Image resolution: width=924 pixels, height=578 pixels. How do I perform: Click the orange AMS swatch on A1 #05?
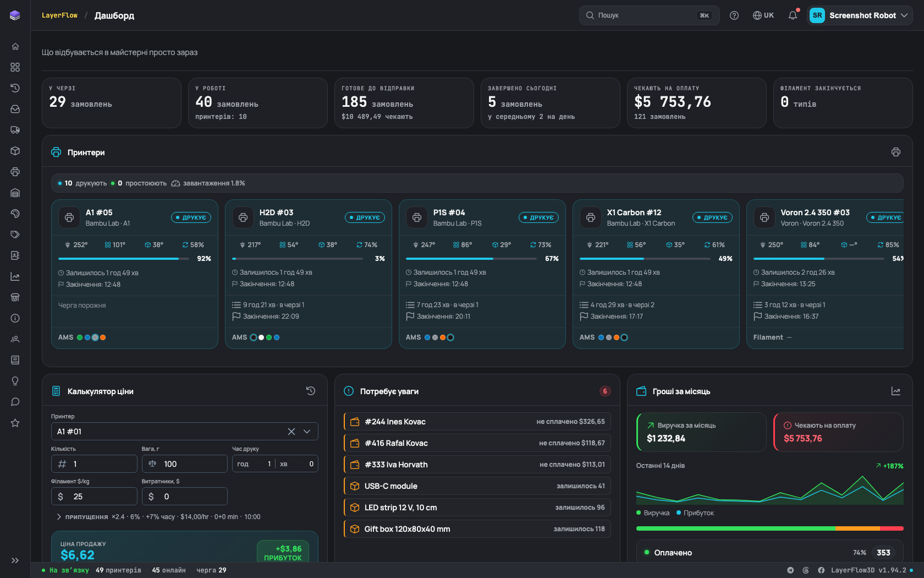(x=103, y=337)
